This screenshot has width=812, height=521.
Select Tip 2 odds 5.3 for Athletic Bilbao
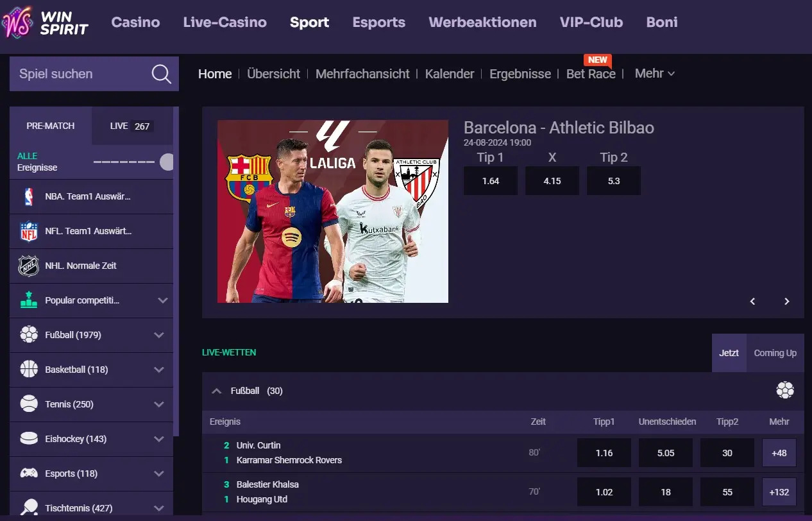[x=614, y=181]
